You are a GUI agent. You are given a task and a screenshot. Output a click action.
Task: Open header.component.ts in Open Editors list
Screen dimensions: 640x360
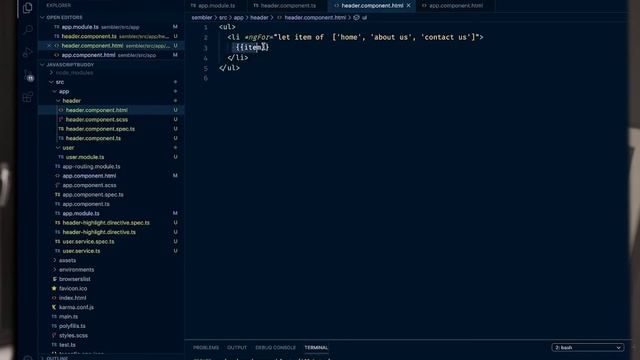pos(110,36)
